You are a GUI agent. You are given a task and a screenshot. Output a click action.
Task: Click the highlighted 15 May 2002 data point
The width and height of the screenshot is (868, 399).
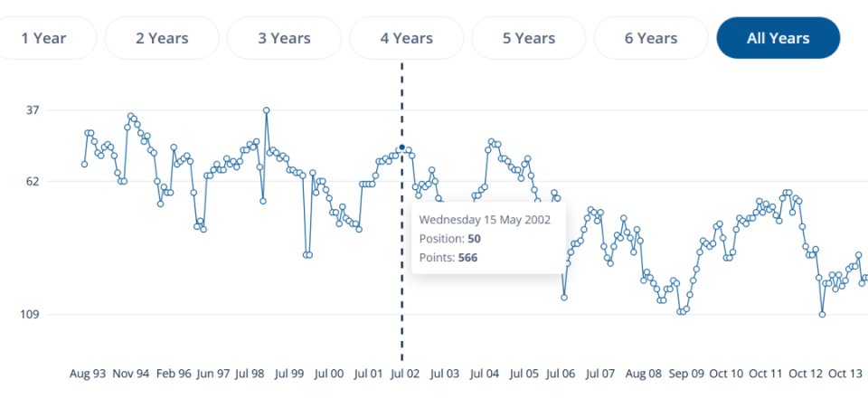coord(401,147)
